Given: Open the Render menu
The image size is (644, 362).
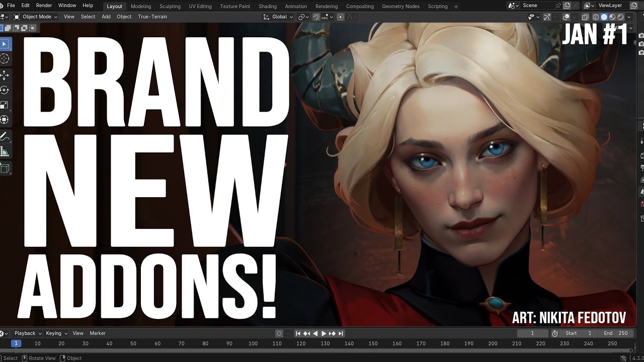Looking at the screenshot, I should click(x=44, y=6).
